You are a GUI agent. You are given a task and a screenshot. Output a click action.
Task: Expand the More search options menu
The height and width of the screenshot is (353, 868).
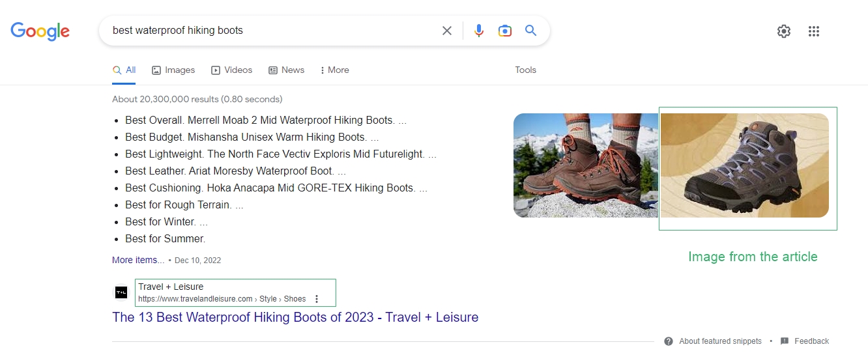pos(335,70)
